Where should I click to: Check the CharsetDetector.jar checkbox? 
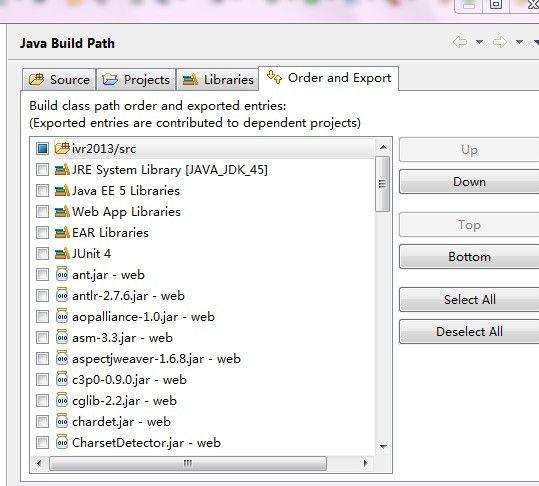pos(43,442)
